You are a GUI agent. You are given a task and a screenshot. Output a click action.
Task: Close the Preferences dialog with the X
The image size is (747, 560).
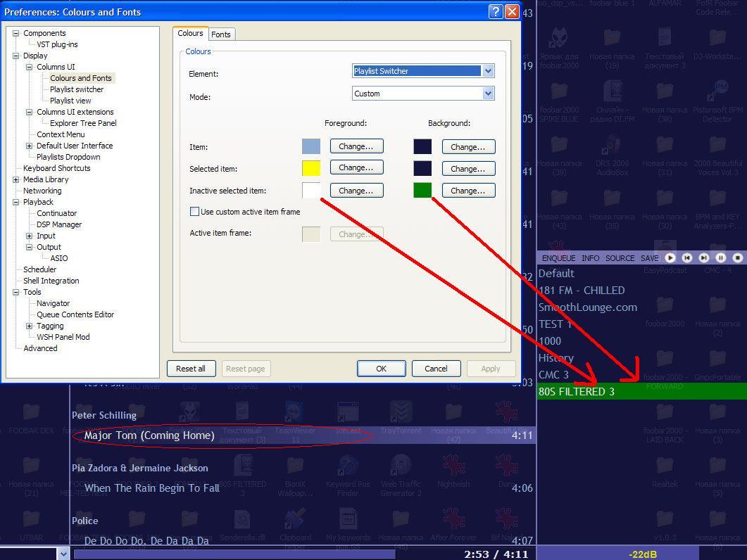[512, 12]
